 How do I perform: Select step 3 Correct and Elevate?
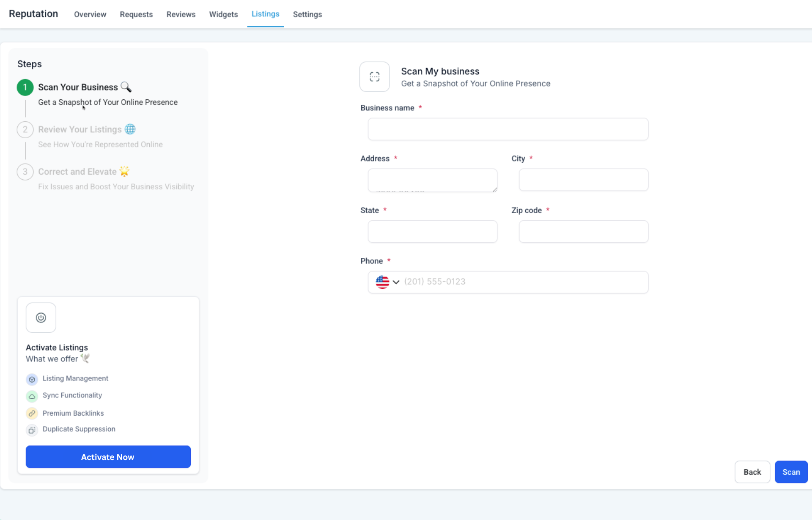coord(77,172)
